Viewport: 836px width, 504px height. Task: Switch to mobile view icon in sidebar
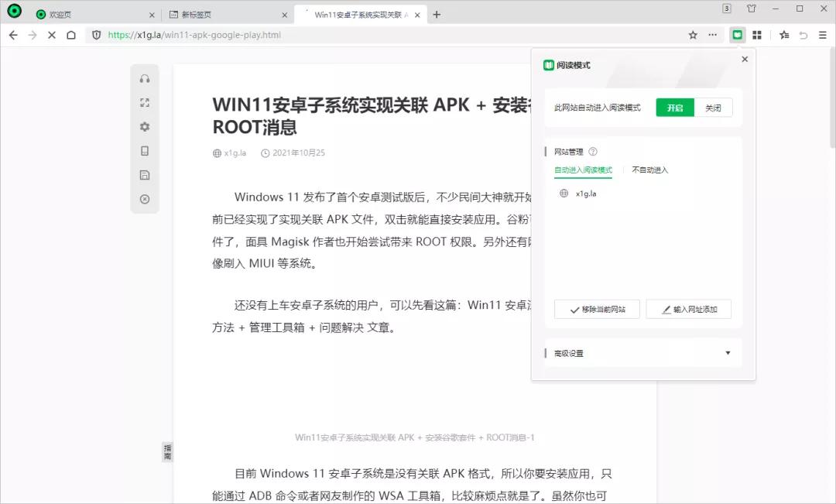tap(144, 150)
